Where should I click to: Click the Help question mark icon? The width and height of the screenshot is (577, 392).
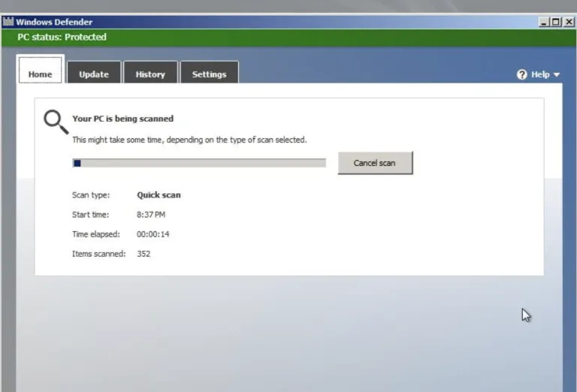522,74
